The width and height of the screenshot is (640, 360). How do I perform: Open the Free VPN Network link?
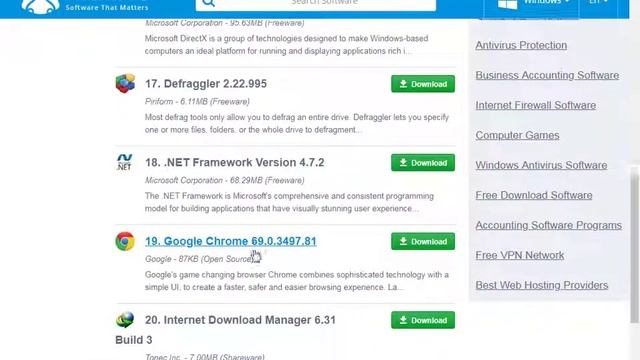520,255
